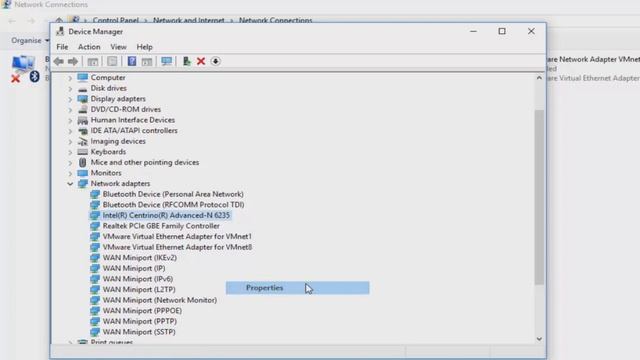Select WAN Miniport (Network Monitor)

160,300
